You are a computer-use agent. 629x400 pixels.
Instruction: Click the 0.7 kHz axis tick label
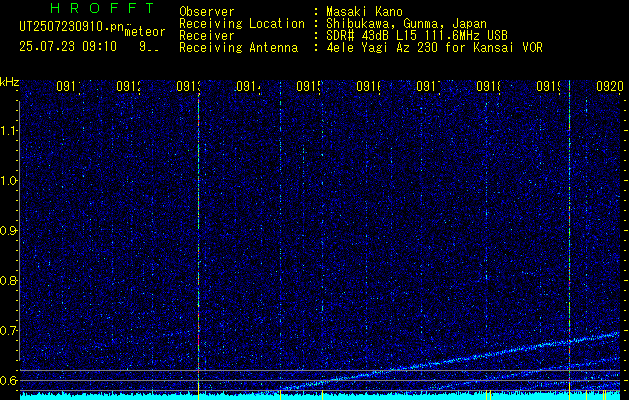tap(9, 331)
